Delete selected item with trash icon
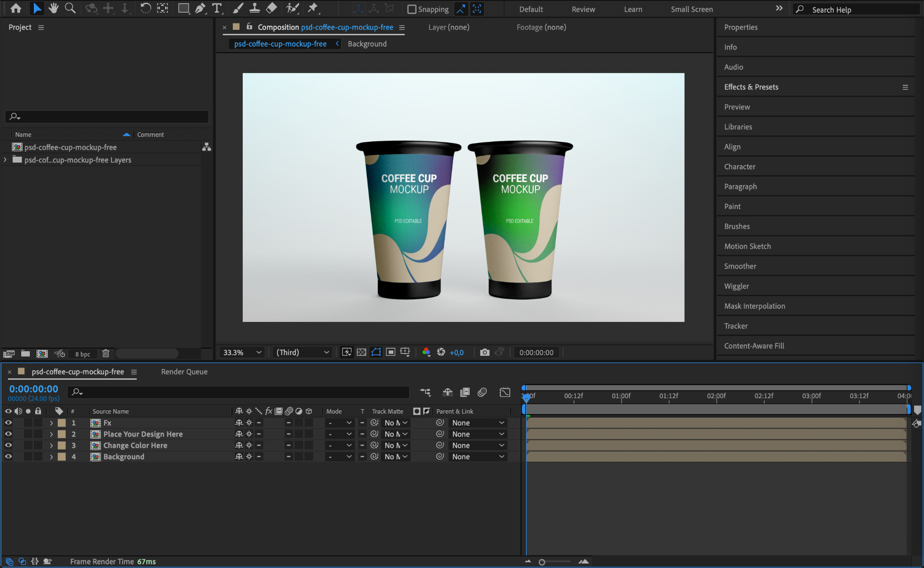Screen dimensions: 924x568 coord(106,354)
